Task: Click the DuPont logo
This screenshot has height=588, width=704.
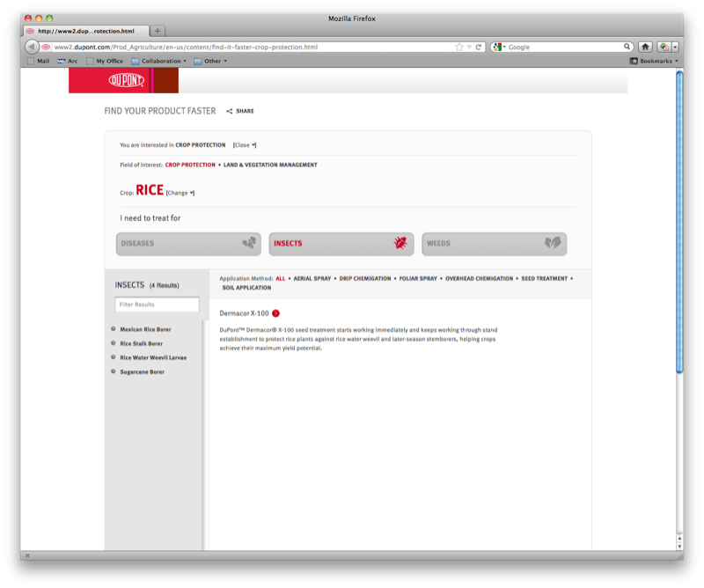Action: (126, 80)
